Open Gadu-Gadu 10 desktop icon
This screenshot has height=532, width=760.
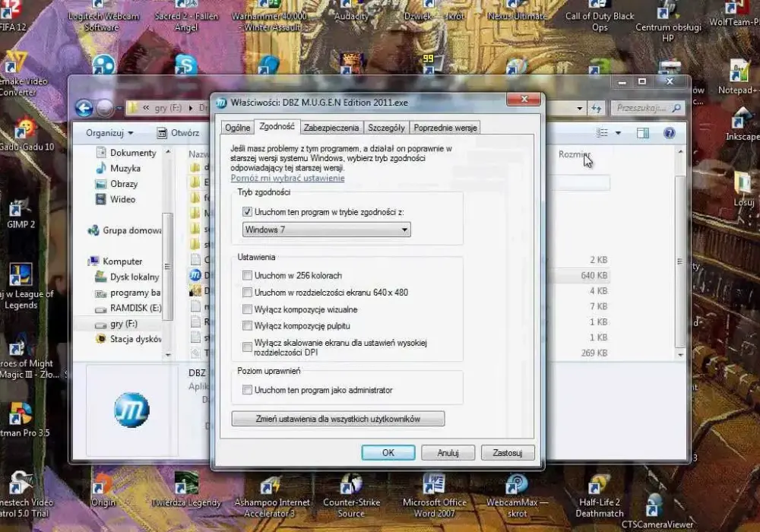tap(24, 135)
